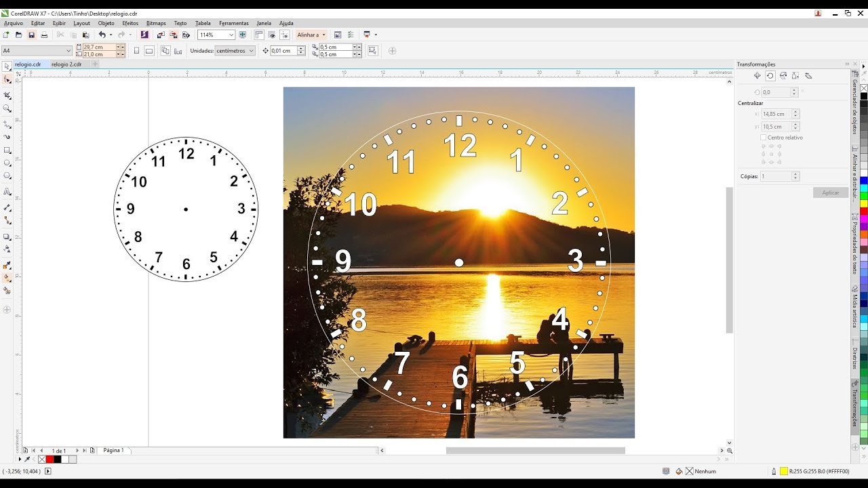
Task: Click the Import icon in toolbar
Action: [x=161, y=35]
